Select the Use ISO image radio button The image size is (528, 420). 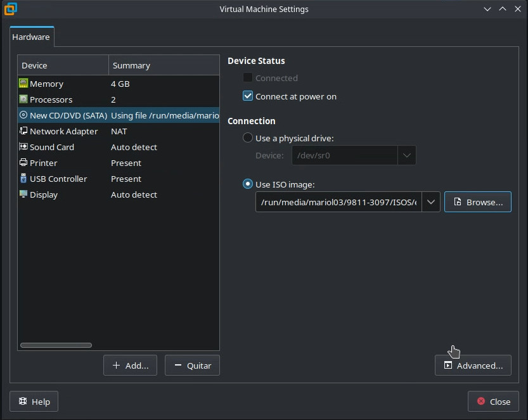point(248,184)
